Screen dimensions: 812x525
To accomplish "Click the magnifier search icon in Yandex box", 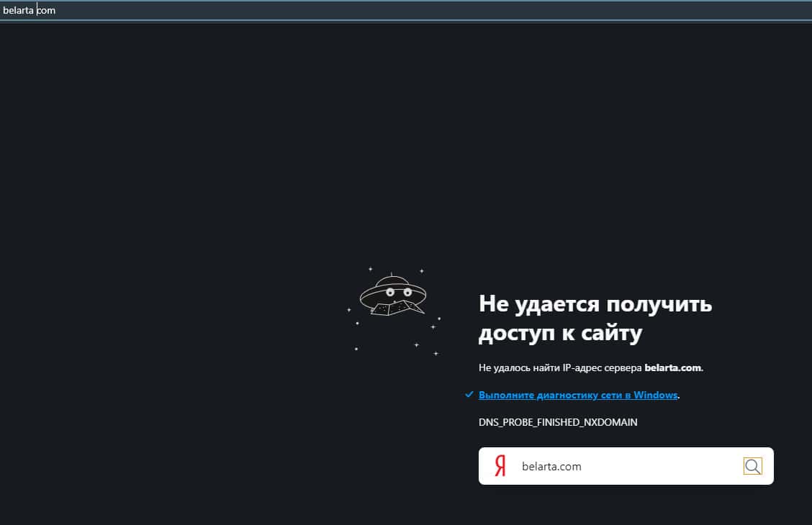I will [x=752, y=466].
